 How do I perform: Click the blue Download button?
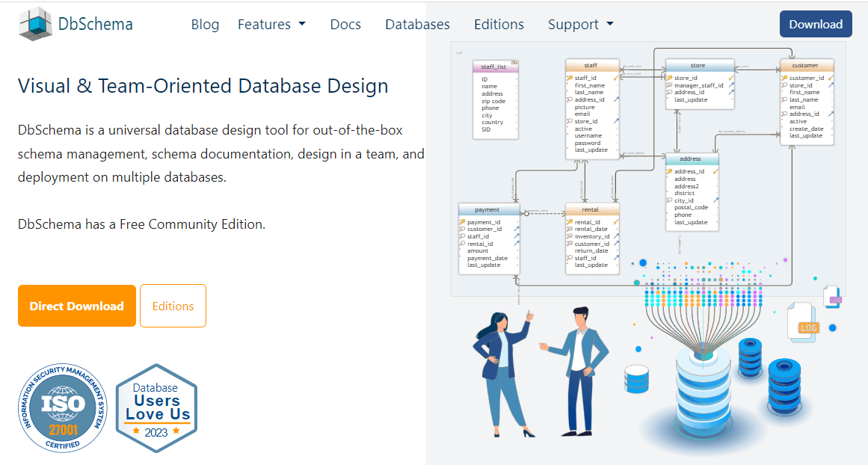(816, 25)
